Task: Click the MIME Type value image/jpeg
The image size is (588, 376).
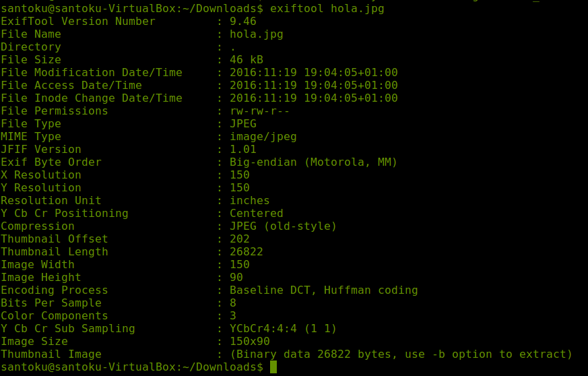Action: pos(263,136)
